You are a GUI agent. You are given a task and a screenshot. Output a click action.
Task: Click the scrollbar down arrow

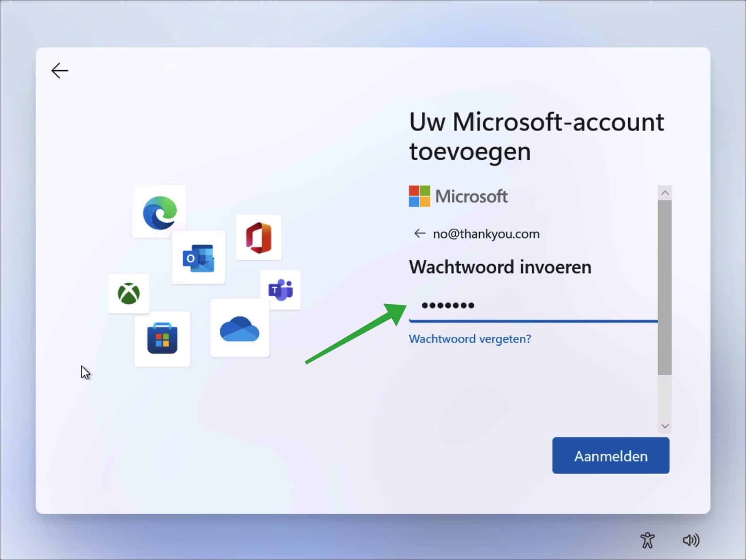click(665, 426)
